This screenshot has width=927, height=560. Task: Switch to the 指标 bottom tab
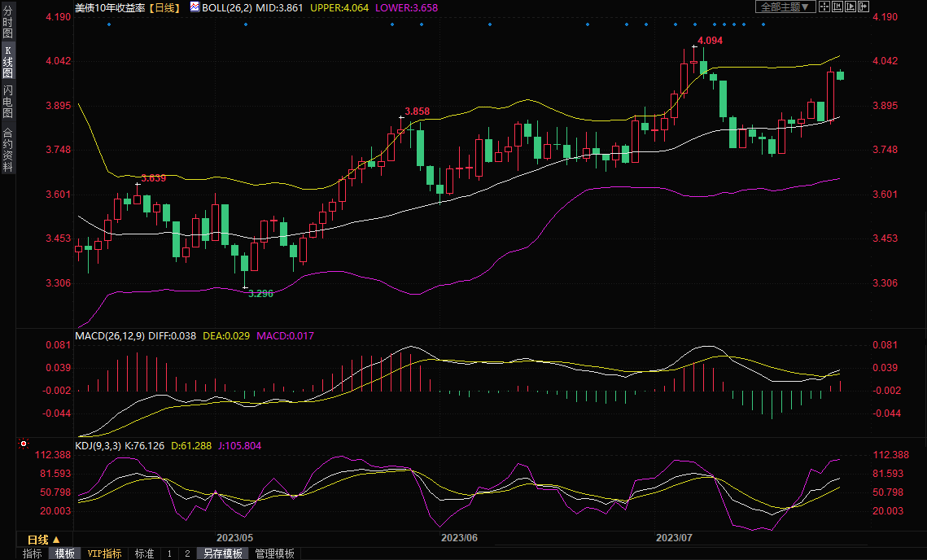coord(33,553)
